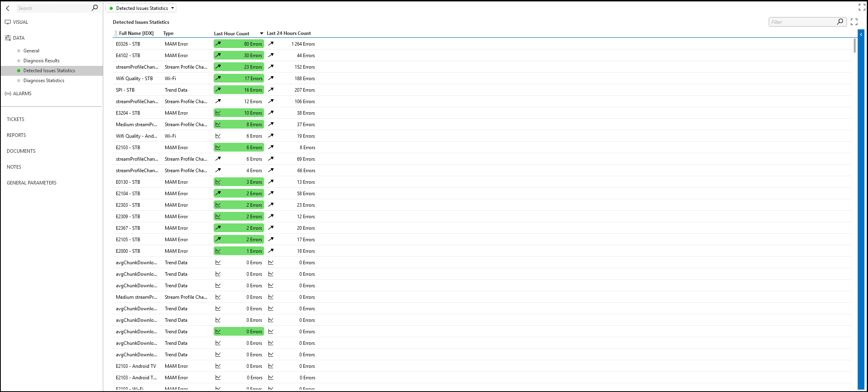Click the Last Hour Count sort arrow
This screenshot has width=868, height=392.
(x=262, y=33)
